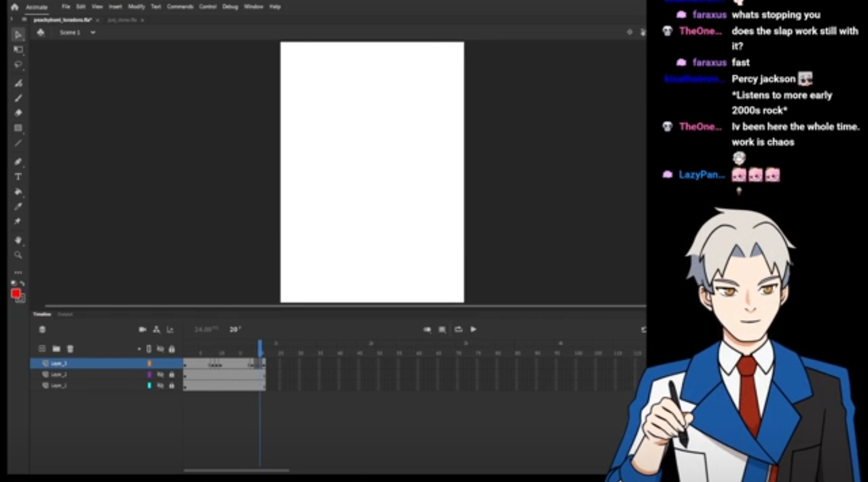Switch to the second document tab
Screen dimensions: 868x482
point(123,20)
